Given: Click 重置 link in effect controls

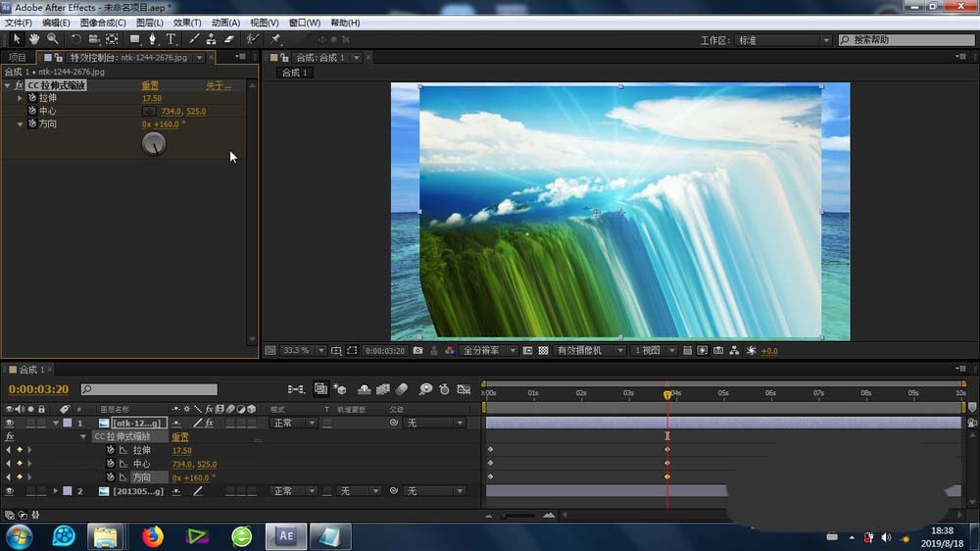Looking at the screenshot, I should point(150,86).
